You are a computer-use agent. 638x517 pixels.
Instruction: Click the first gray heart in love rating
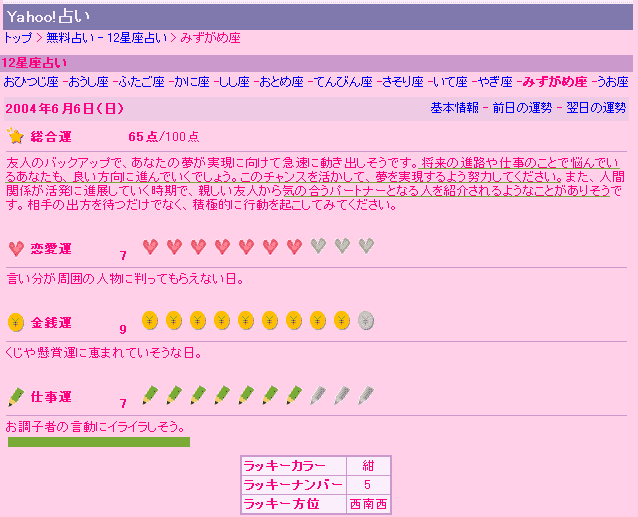tap(319, 246)
